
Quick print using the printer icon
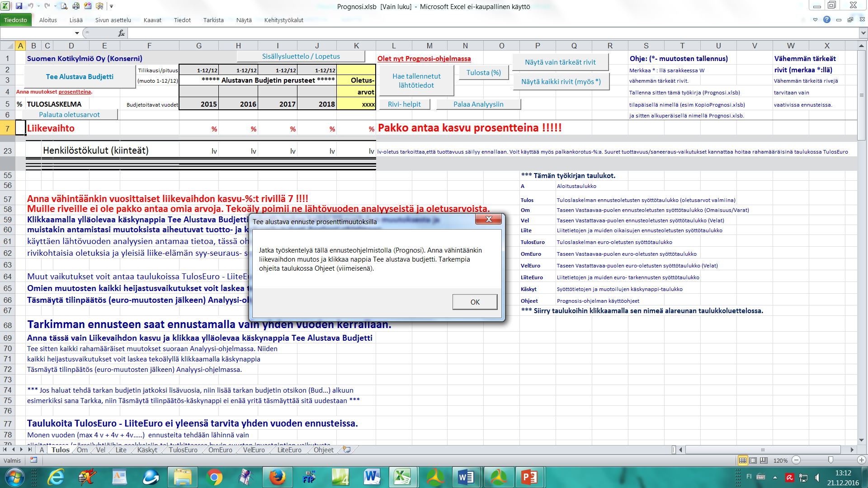coord(76,6)
